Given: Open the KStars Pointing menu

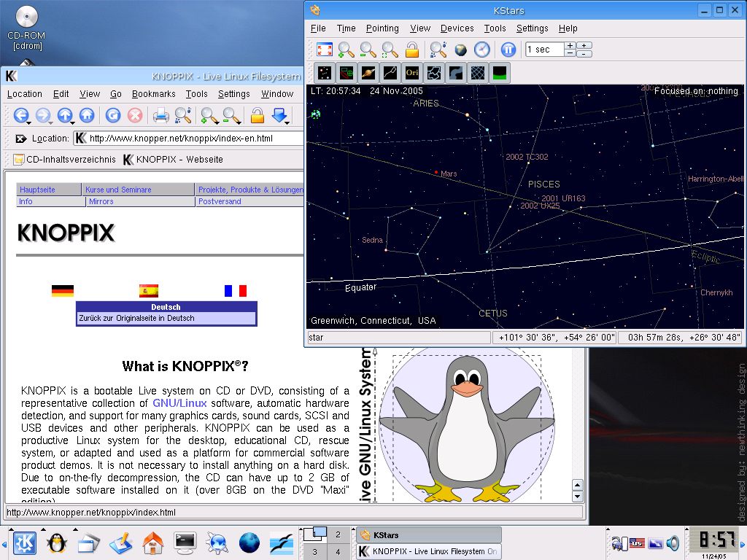Looking at the screenshot, I should (x=382, y=28).
